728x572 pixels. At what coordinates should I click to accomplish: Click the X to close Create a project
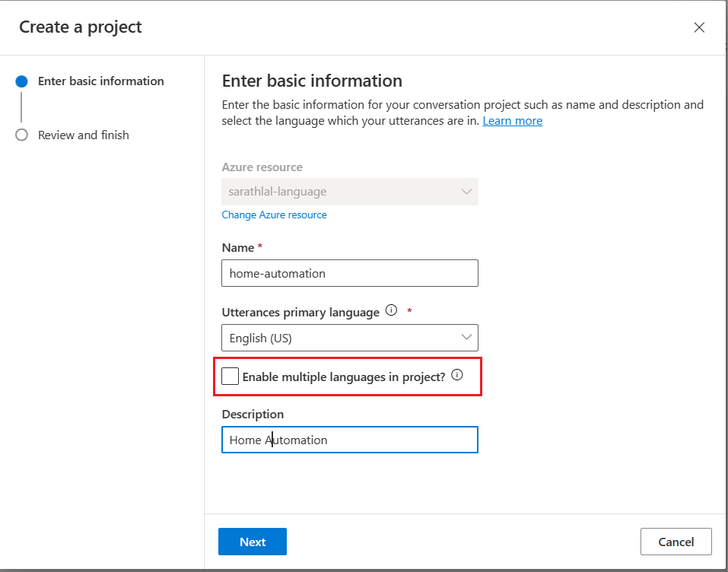click(x=699, y=27)
